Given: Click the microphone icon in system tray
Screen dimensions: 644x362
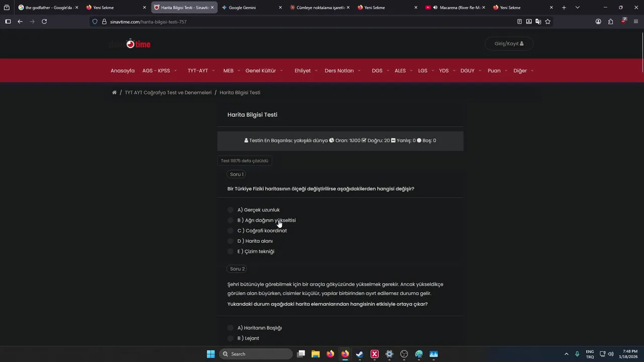Looking at the screenshot, I should [577, 354].
